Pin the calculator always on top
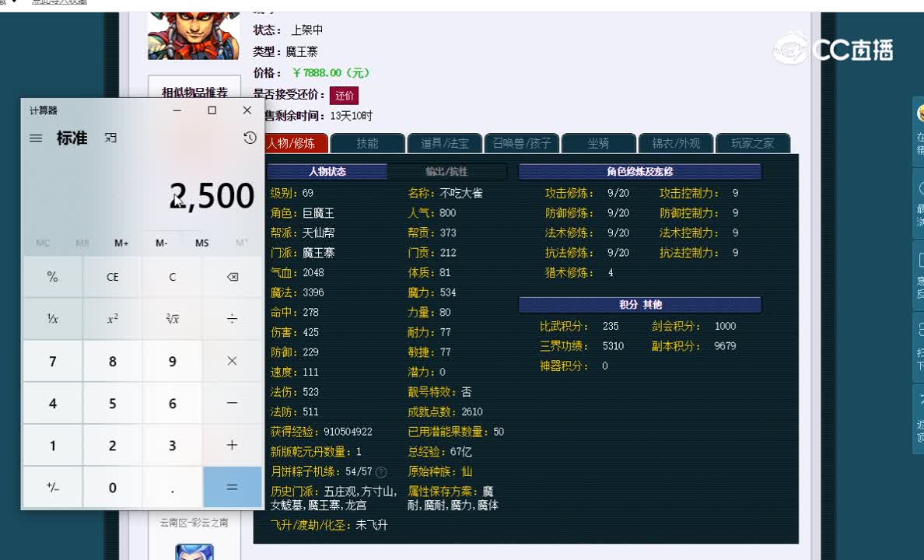The height and width of the screenshot is (560, 924). 110,137
